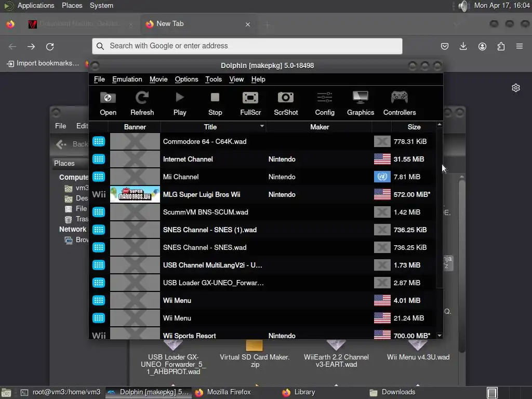Viewport: 532px width, 399px height.
Task: Click the volume speaker icon in the panel
Action: click(x=463, y=6)
